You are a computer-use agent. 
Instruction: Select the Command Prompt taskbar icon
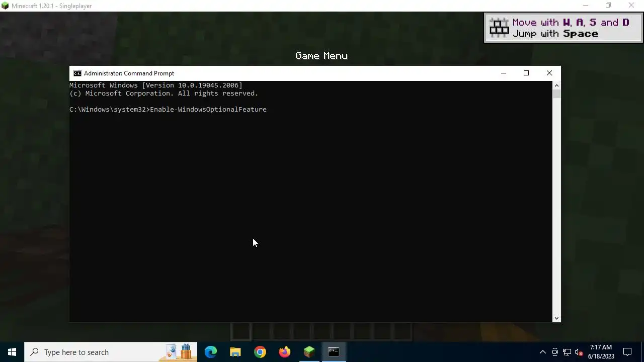point(334,352)
